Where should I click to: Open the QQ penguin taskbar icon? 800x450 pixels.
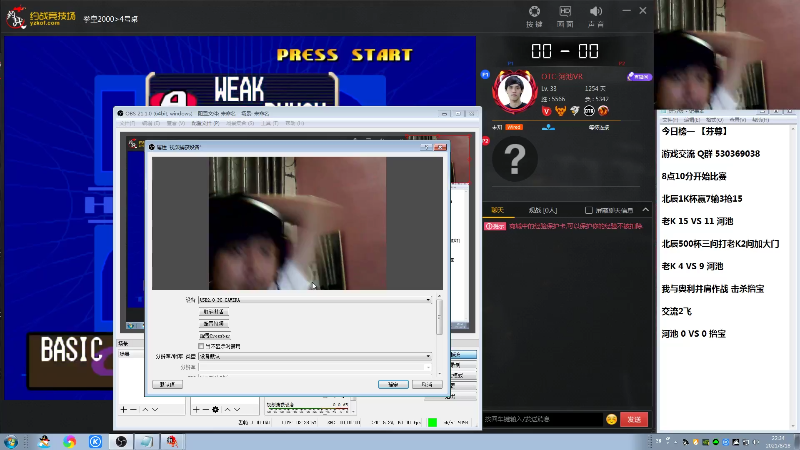(x=44, y=441)
